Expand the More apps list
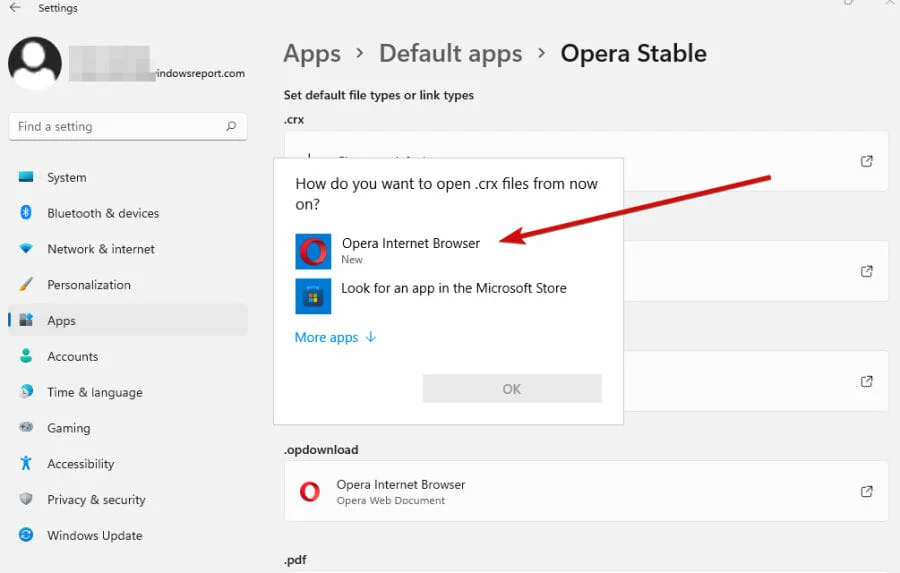 pos(335,337)
